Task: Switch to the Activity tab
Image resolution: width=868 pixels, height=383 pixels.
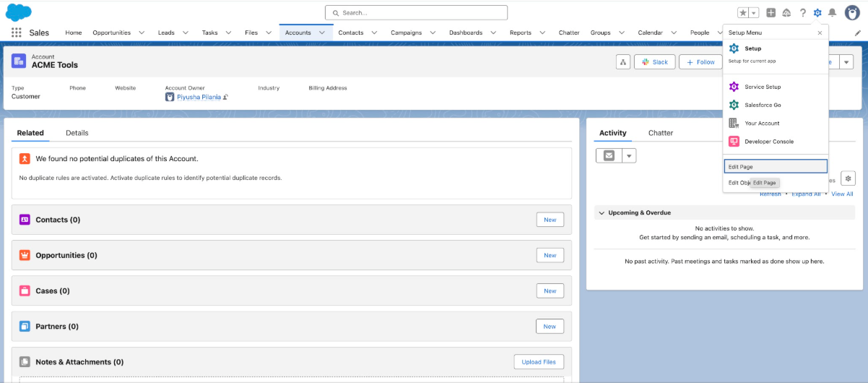Action: pos(613,133)
